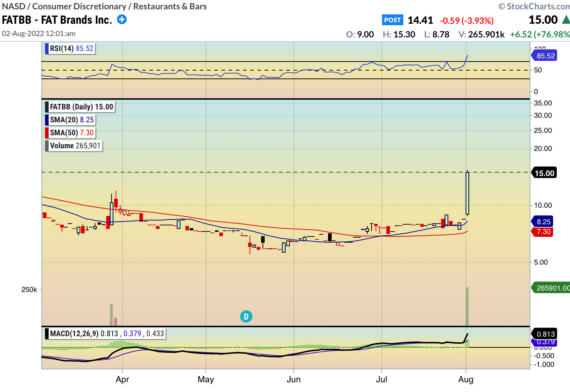
Task: Click the large August breakout candlestick
Action: click(x=467, y=193)
